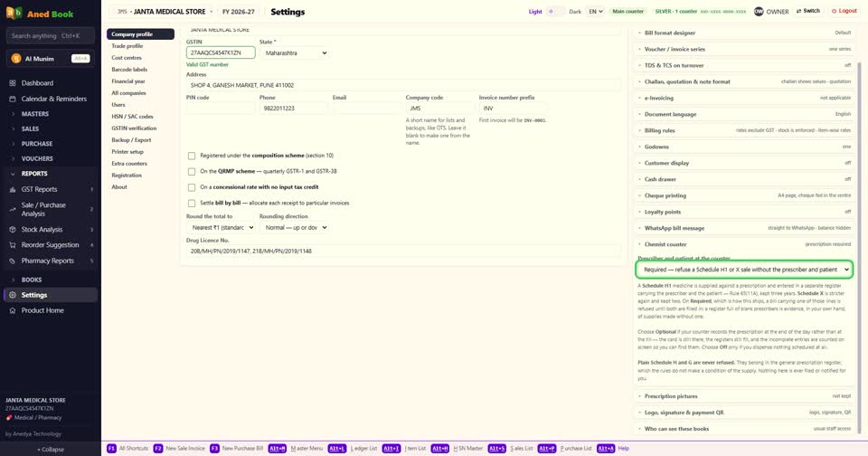Tick concessional rate no input credit checkbox

pos(192,187)
